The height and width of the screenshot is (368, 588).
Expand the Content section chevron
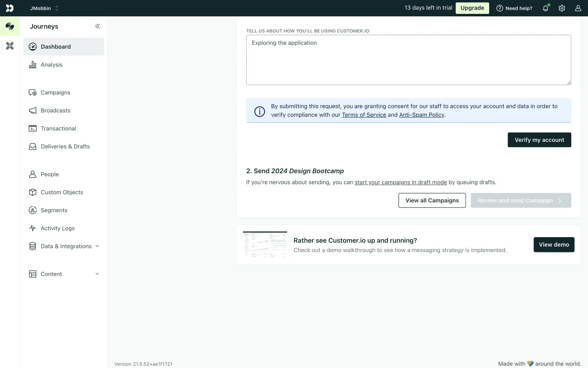click(97, 274)
